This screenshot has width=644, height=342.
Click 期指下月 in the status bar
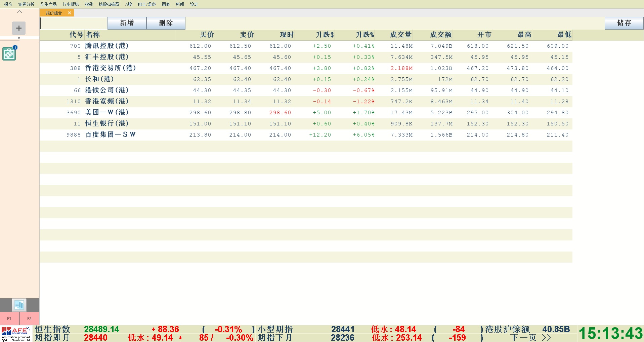pos(275,338)
